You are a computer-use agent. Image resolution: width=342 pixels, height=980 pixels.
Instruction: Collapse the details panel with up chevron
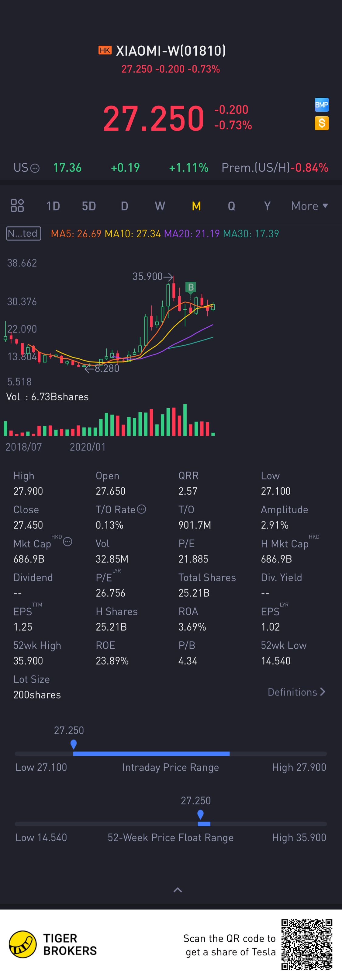[x=178, y=890]
